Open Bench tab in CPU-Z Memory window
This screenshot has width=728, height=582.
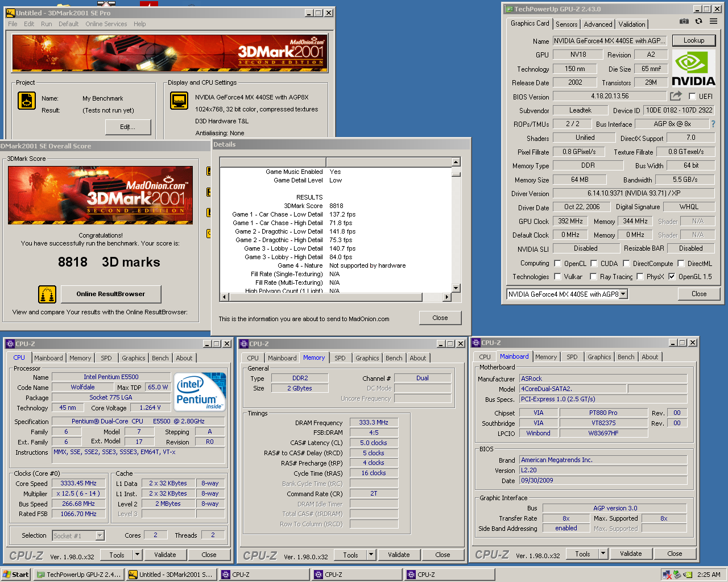pyautogui.click(x=394, y=358)
